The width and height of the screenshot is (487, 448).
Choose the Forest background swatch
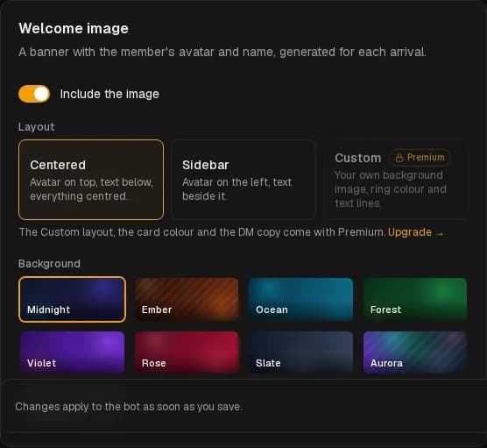click(415, 299)
